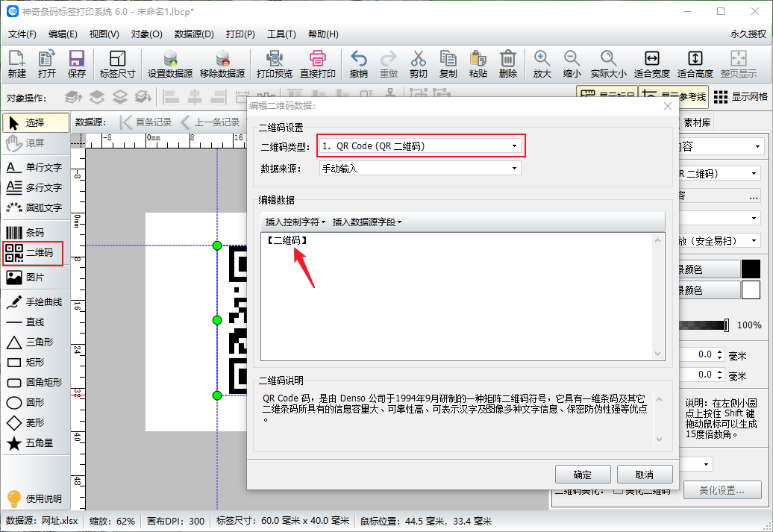The width and height of the screenshot is (773, 532).
Task: Open the usage guide (使用说明) lightbulb
Action: click(x=34, y=499)
